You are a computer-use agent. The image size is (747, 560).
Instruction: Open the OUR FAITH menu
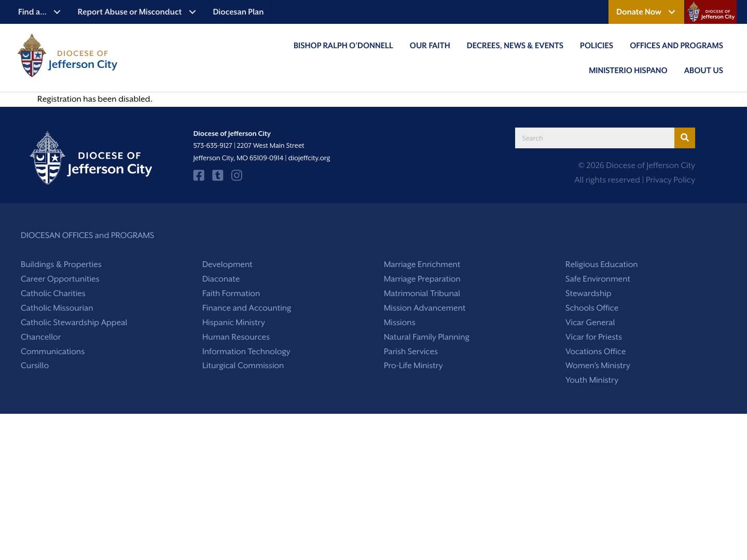(430, 46)
